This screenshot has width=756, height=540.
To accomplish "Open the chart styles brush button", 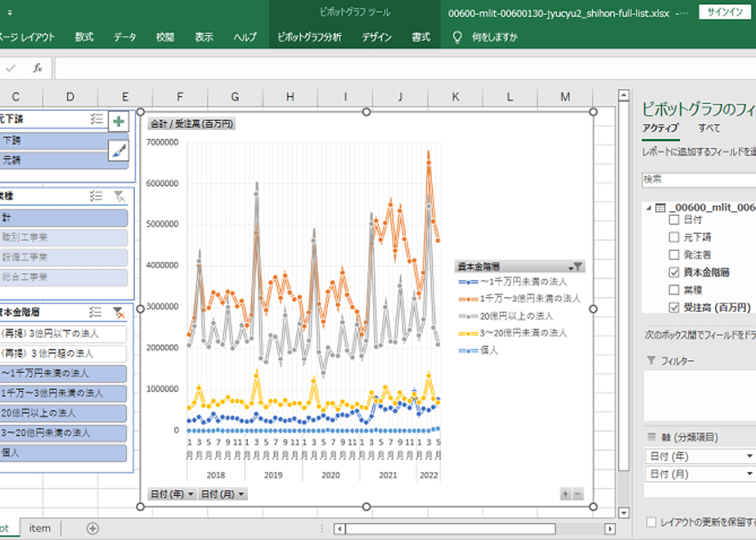I will 119,151.
